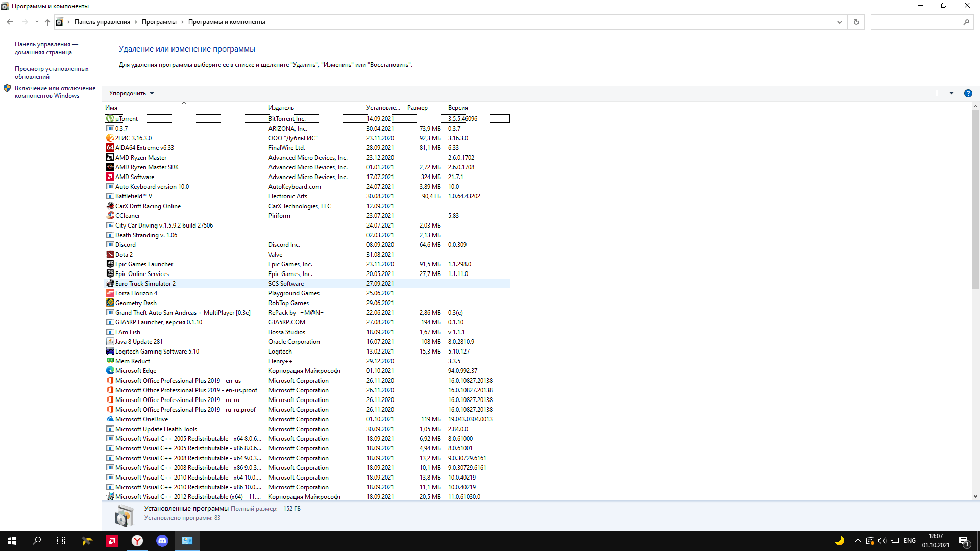
Task: Open Discord from the taskbar
Action: click(x=162, y=541)
